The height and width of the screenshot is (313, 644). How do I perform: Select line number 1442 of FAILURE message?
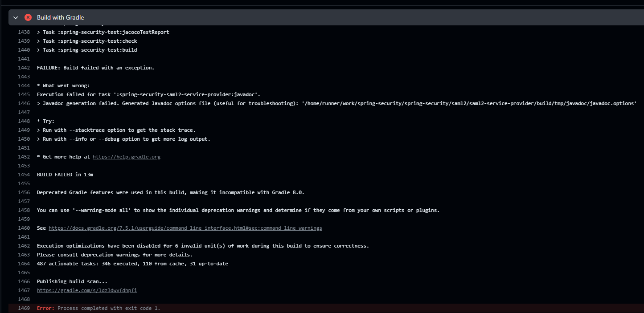(24, 68)
